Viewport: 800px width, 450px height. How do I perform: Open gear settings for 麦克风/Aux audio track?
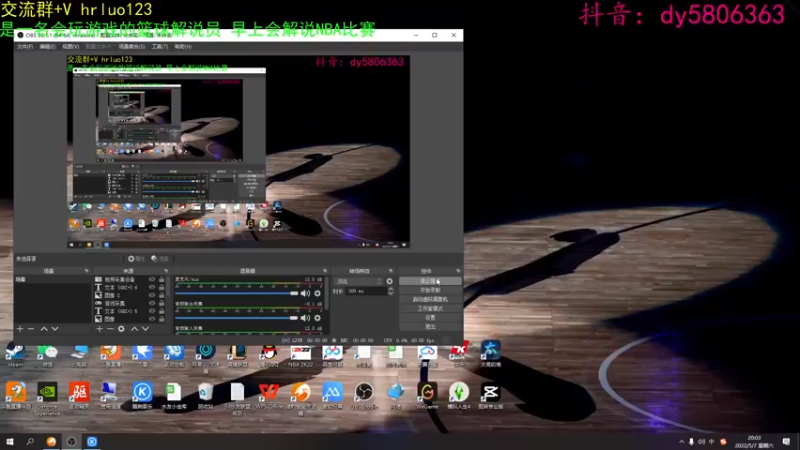click(x=317, y=293)
